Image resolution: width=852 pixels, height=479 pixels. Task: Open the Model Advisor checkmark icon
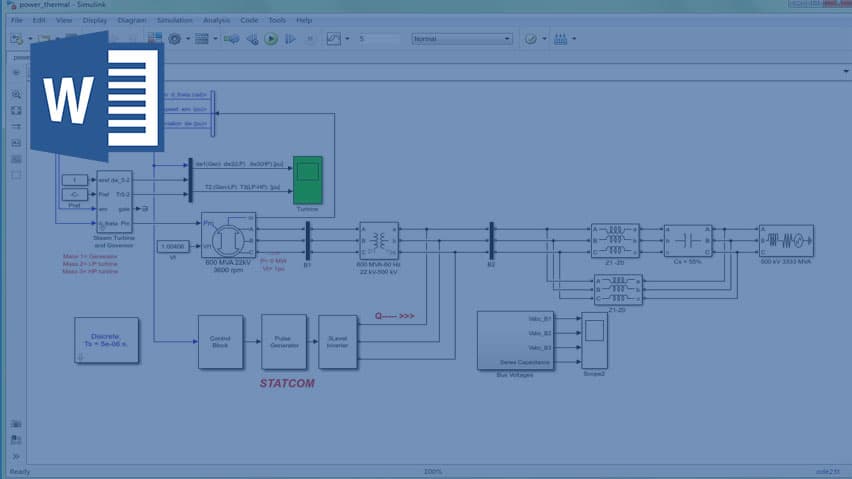pos(531,39)
